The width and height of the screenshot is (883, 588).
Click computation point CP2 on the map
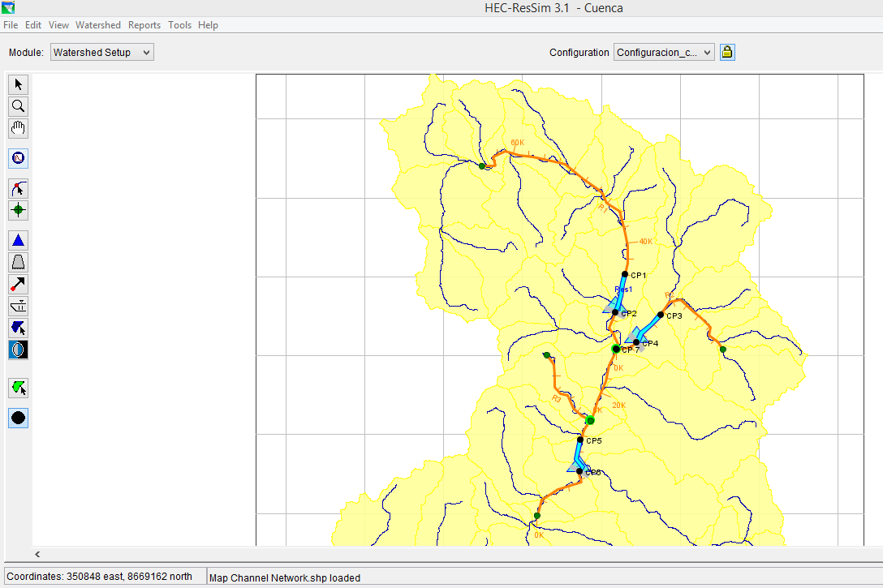615,312
